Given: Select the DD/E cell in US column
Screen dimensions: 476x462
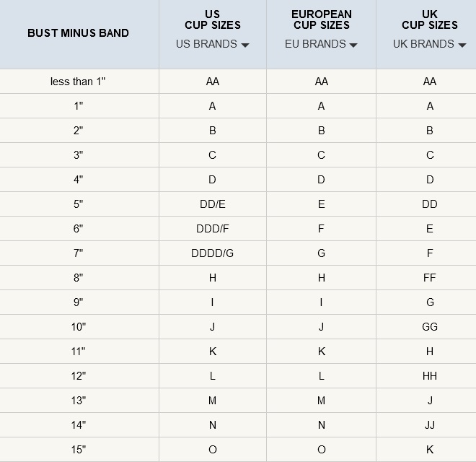Looking at the screenshot, I should (212, 204).
